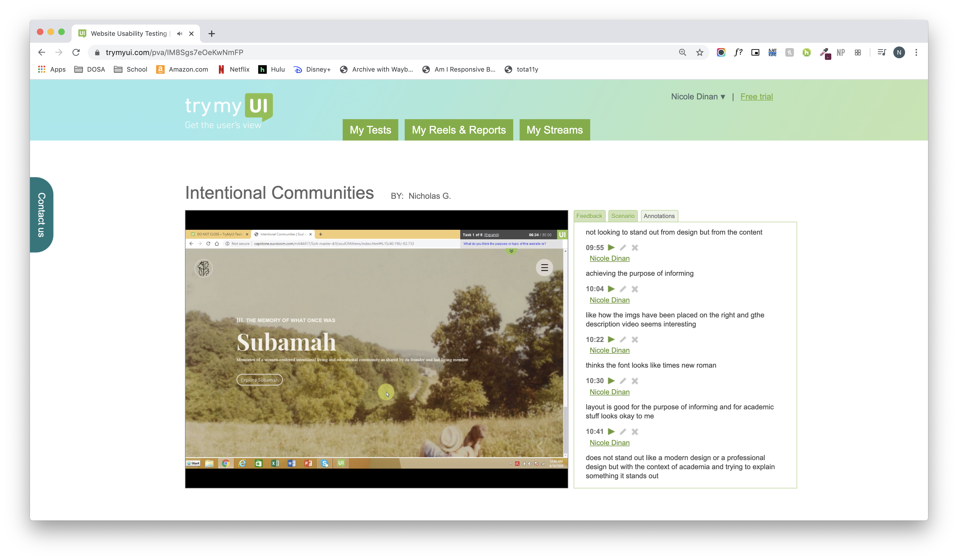
Task: Play annotation at timestamp 10:41
Action: [611, 431]
